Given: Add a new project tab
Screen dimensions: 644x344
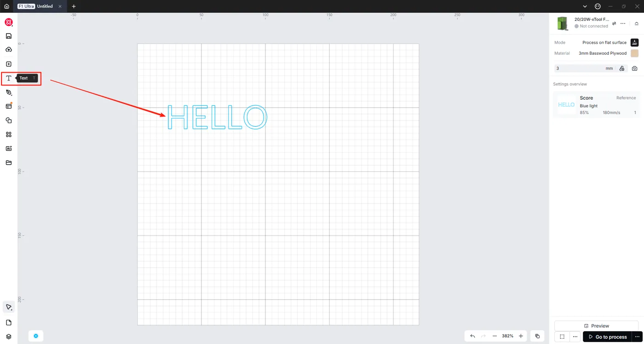Looking at the screenshot, I should pyautogui.click(x=74, y=6).
